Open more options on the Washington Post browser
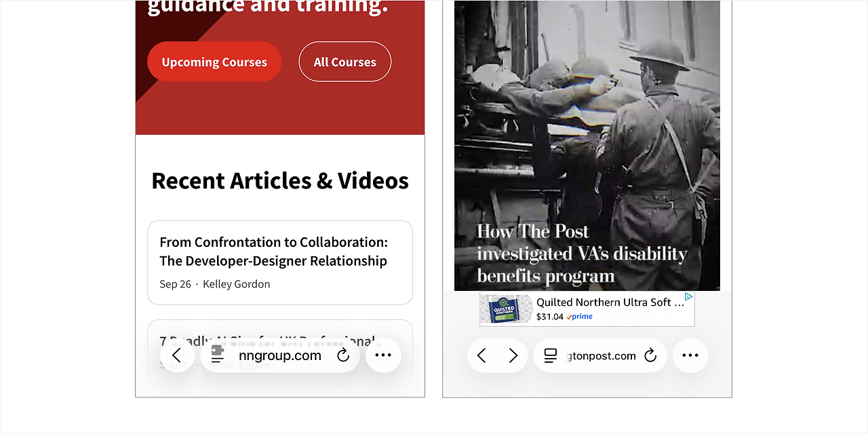The height and width of the screenshot is (434, 868). [690, 355]
